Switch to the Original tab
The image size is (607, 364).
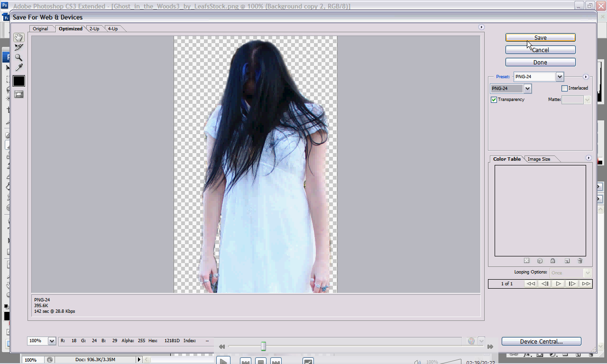[40, 29]
